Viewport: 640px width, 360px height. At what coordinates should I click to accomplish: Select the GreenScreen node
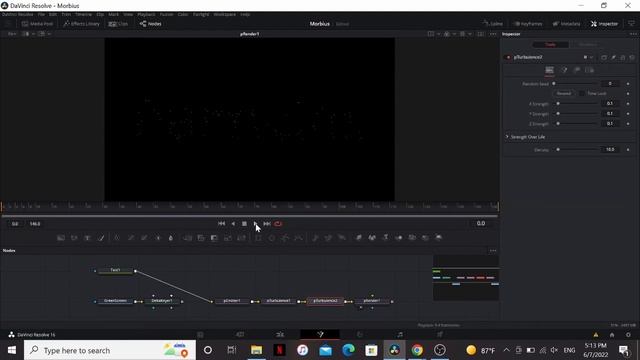[x=116, y=301]
